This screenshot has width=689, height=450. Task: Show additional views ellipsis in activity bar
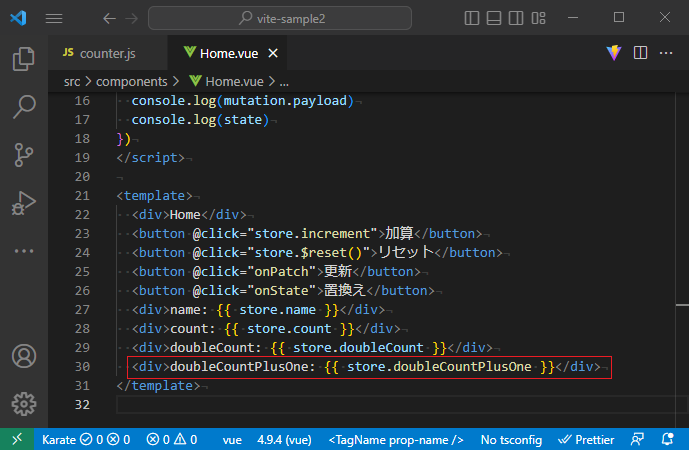tap(24, 251)
